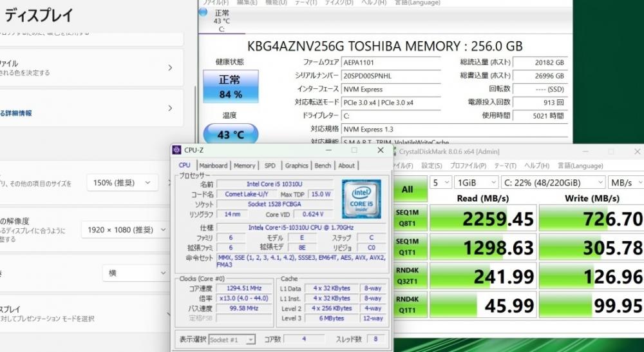Click the serial number field 20SPD00SPNHL
Image resolution: width=644 pixels, height=352 pixels.
pos(391,76)
